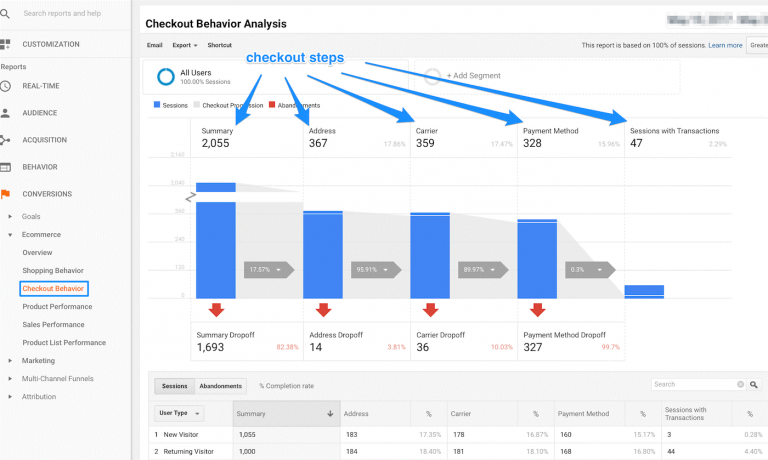
Task: Open the User Type dimension dropdown
Action: point(180,413)
